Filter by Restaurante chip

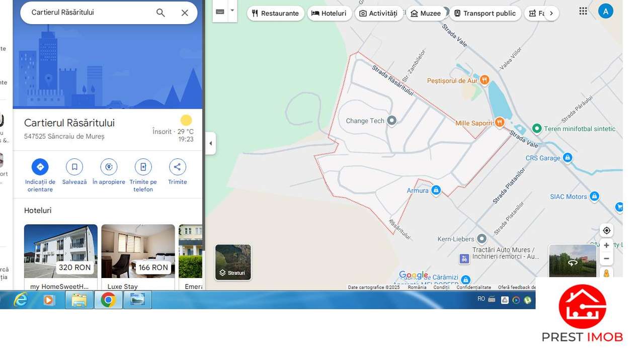(276, 13)
